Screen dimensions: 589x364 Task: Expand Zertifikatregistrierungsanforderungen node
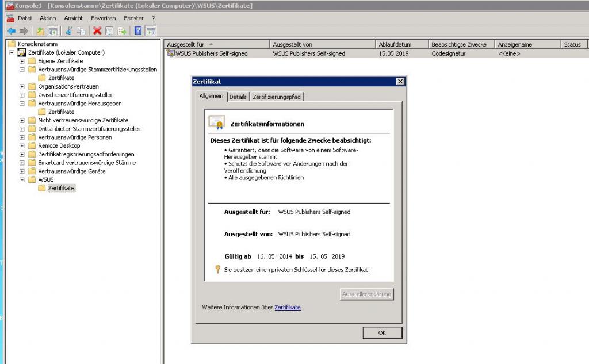[22, 154]
